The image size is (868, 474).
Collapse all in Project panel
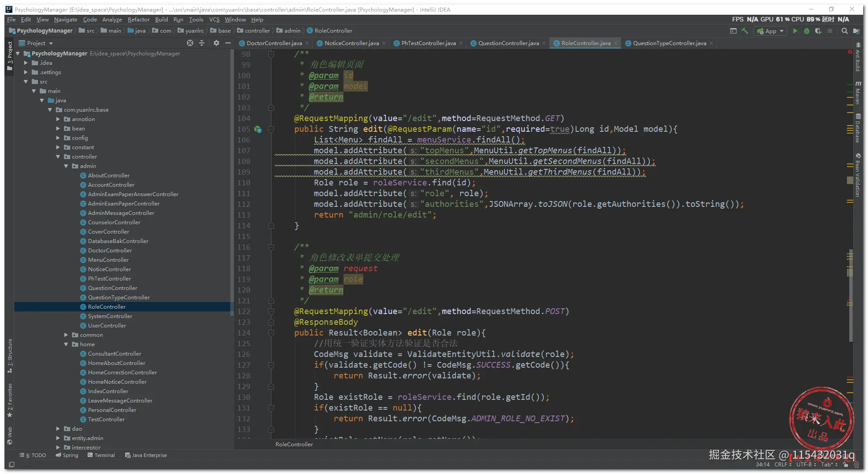click(202, 43)
